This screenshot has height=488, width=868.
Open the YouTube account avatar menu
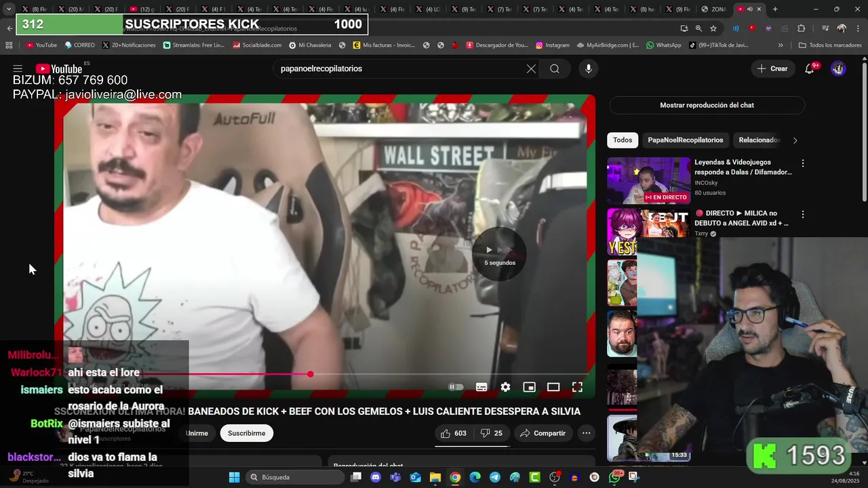pos(838,68)
